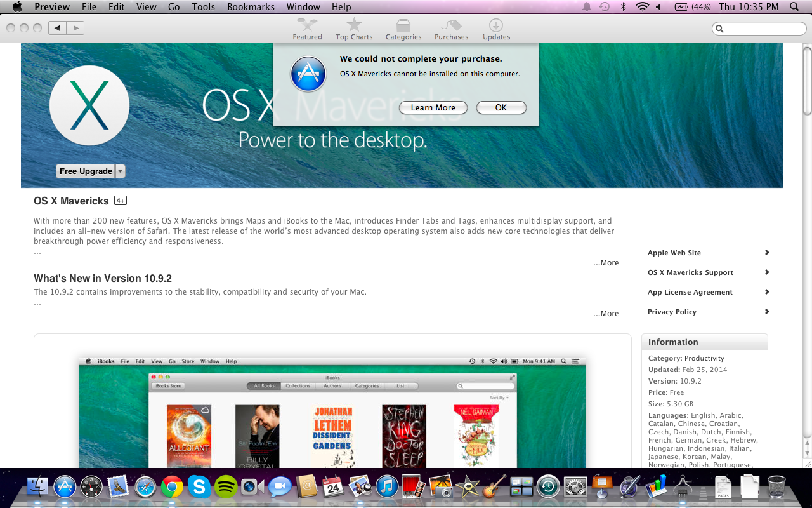Viewport: 812px width, 508px height.
Task: Click the Wi-Fi status icon
Action: (643, 7)
